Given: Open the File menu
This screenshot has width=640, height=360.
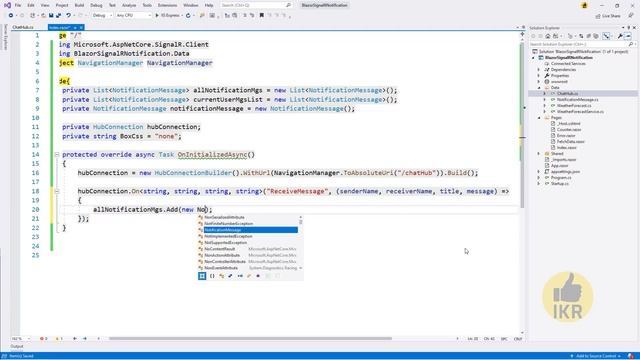Looking at the screenshot, I should [18, 5].
